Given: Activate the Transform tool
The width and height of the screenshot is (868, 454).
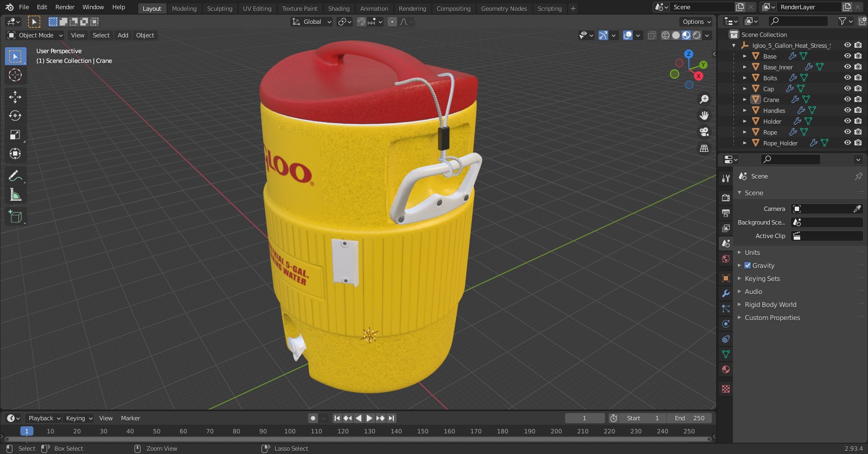Looking at the screenshot, I should tap(15, 154).
